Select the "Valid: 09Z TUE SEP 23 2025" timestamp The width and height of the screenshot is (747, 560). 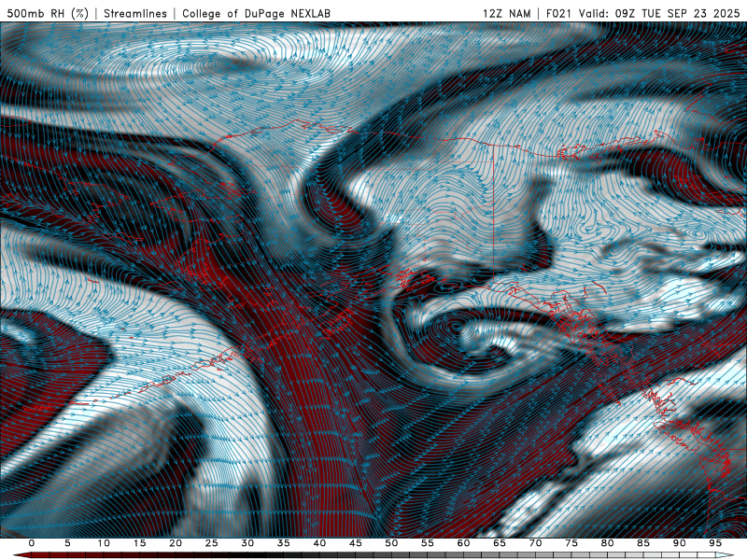(x=662, y=14)
